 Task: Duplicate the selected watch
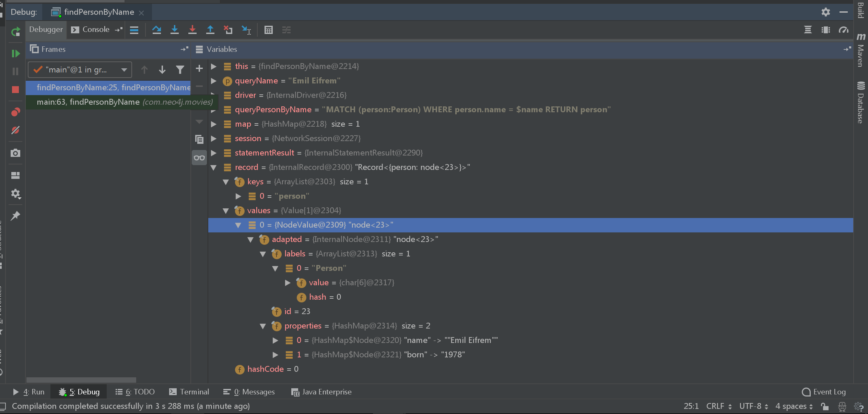[199, 139]
